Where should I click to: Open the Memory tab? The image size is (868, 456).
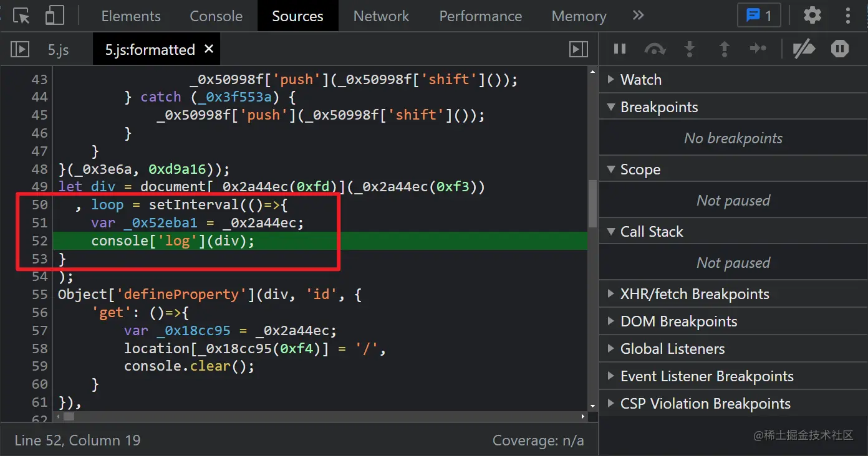[579, 16]
